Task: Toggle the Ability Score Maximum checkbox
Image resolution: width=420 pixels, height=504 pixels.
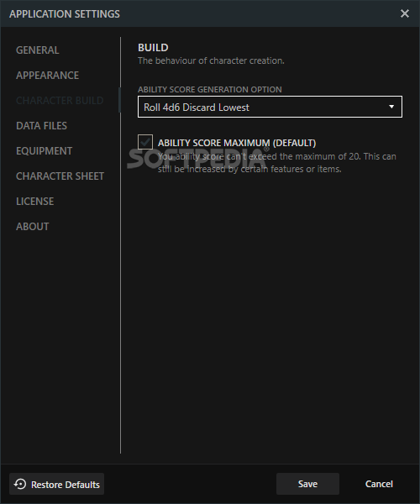Action: (145, 142)
